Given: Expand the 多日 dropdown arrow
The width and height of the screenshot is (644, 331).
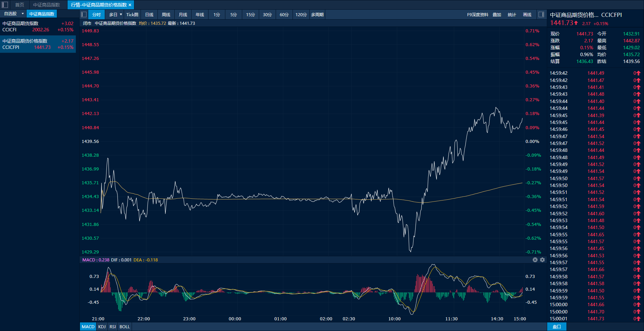Looking at the screenshot, I should (x=121, y=14).
